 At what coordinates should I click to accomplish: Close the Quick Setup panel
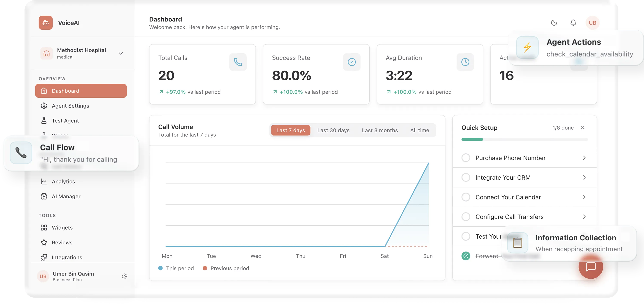(583, 127)
